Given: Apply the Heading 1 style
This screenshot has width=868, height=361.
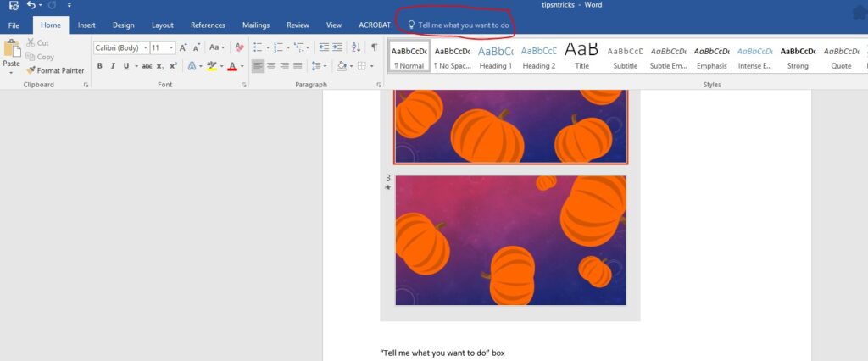Looking at the screenshot, I should click(495, 56).
